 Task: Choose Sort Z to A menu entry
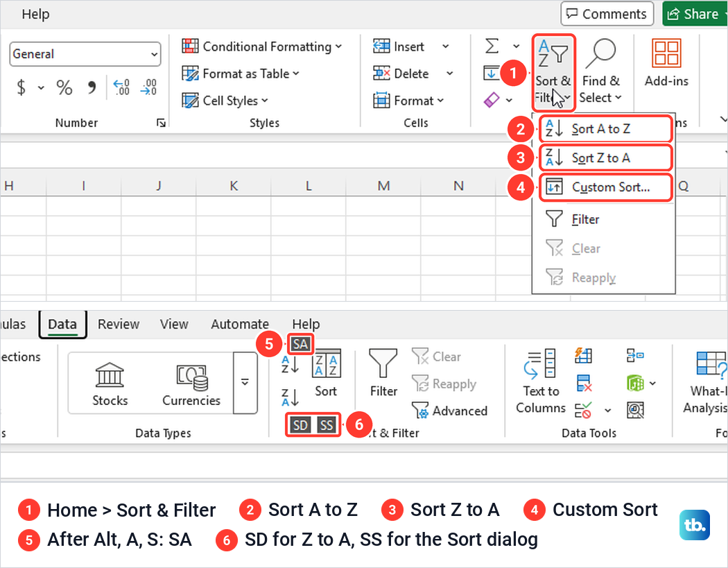pos(605,158)
